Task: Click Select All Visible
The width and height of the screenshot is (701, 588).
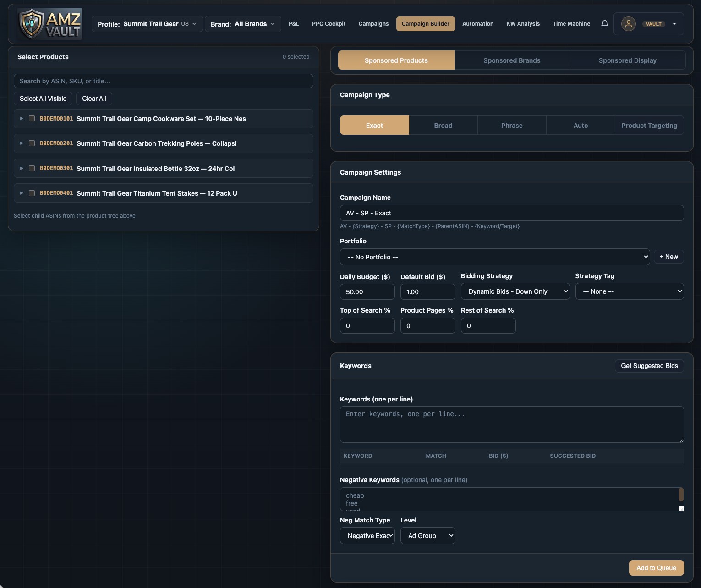Action: click(x=43, y=99)
